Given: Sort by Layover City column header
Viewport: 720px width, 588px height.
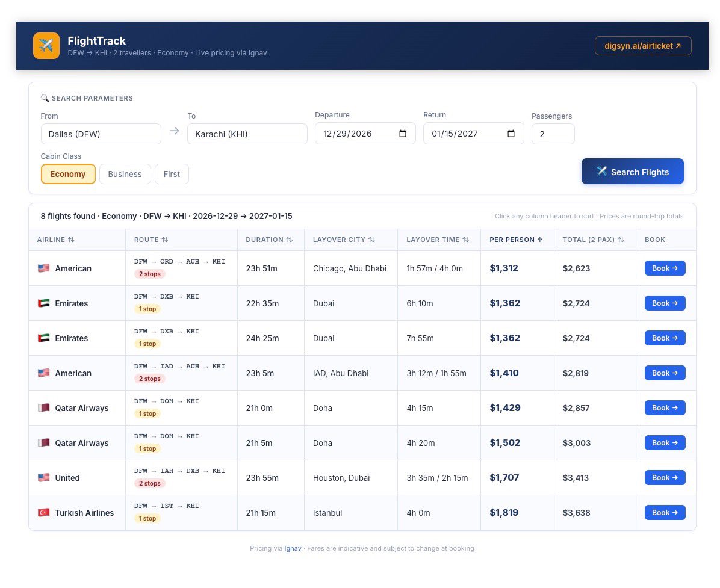Looking at the screenshot, I should pos(344,240).
